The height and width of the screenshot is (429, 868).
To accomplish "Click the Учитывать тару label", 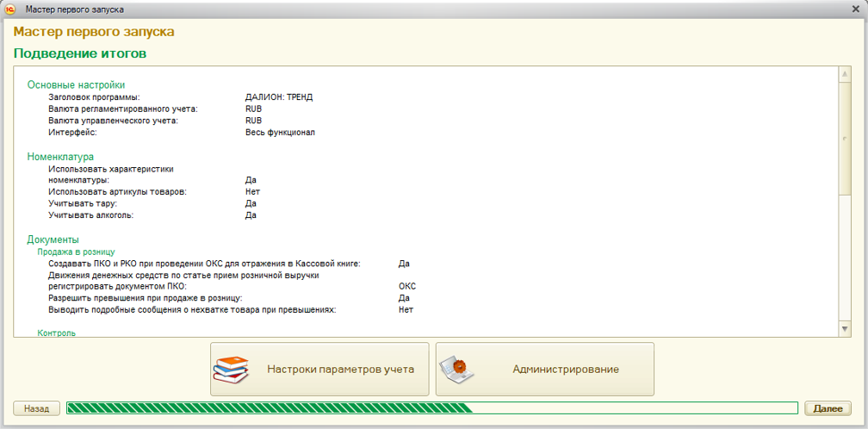I will click(x=83, y=203).
